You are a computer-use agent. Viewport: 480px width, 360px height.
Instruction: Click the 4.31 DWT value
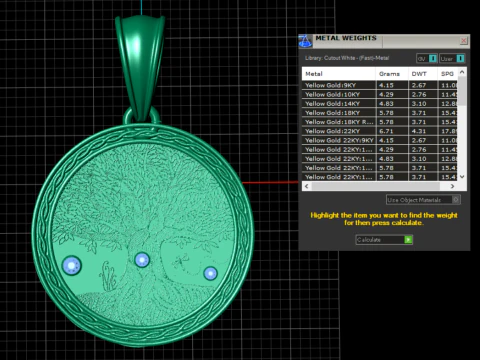pos(419,131)
